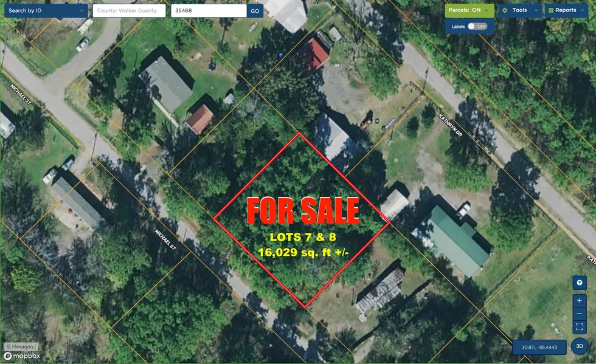Click the GO search button
596x364 pixels.
pos(255,11)
